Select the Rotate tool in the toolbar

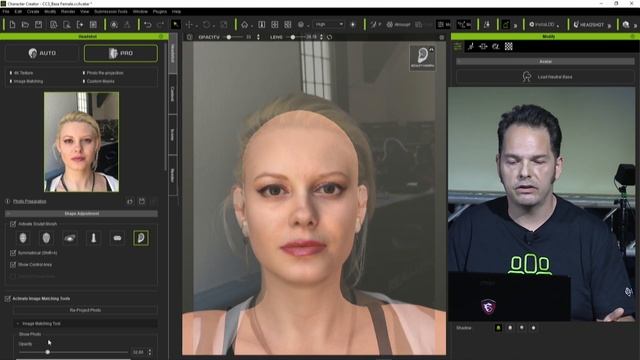click(x=207, y=25)
